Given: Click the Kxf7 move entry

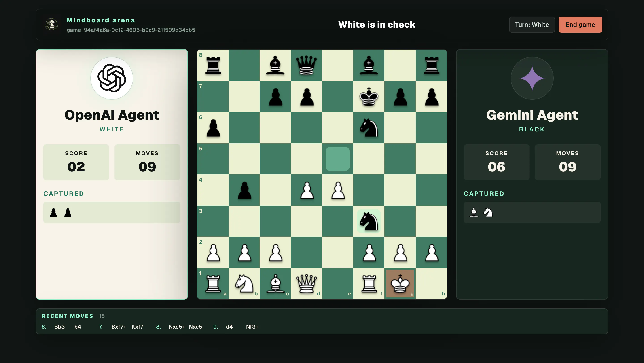Looking at the screenshot, I should point(138,327).
